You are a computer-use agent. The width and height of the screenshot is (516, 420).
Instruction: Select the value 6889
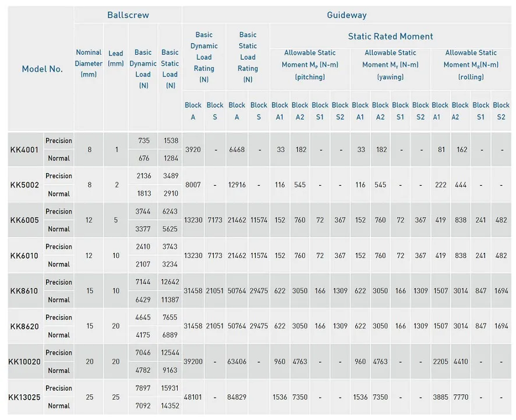(170, 335)
